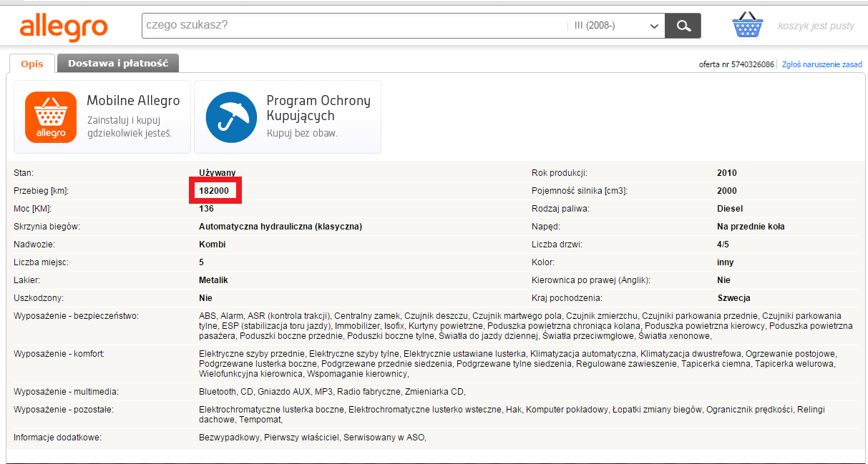Click the orange Mobilne Allegro app icon
Image resolution: width=868 pixels, height=464 pixels.
click(x=51, y=117)
